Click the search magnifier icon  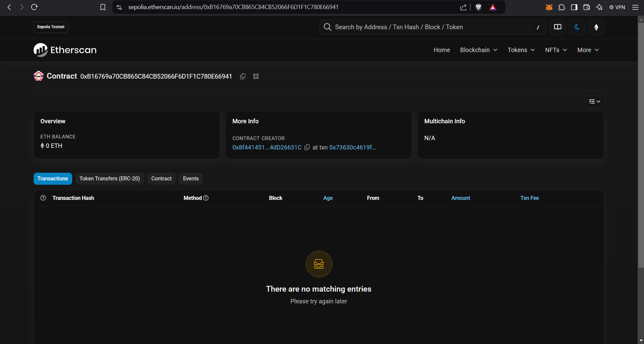pos(327,27)
